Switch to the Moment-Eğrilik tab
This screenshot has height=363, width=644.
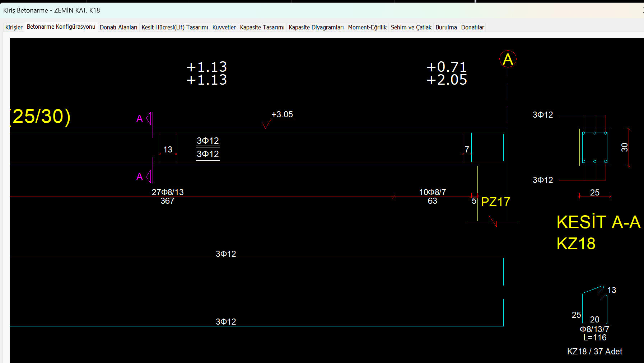point(367,27)
